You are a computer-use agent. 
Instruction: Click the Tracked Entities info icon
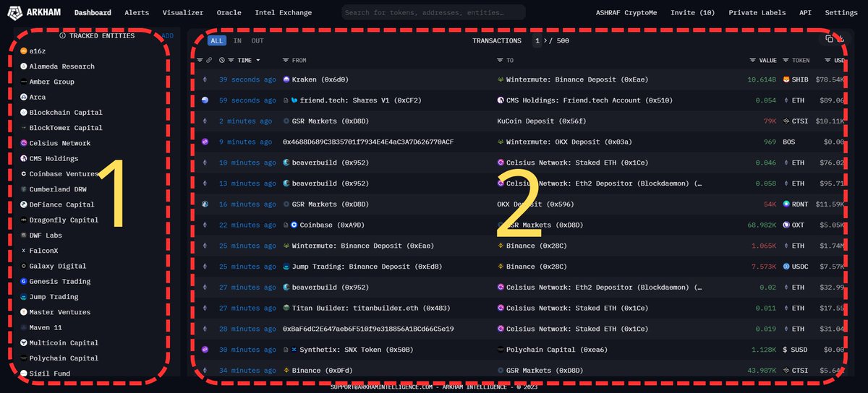(x=63, y=35)
